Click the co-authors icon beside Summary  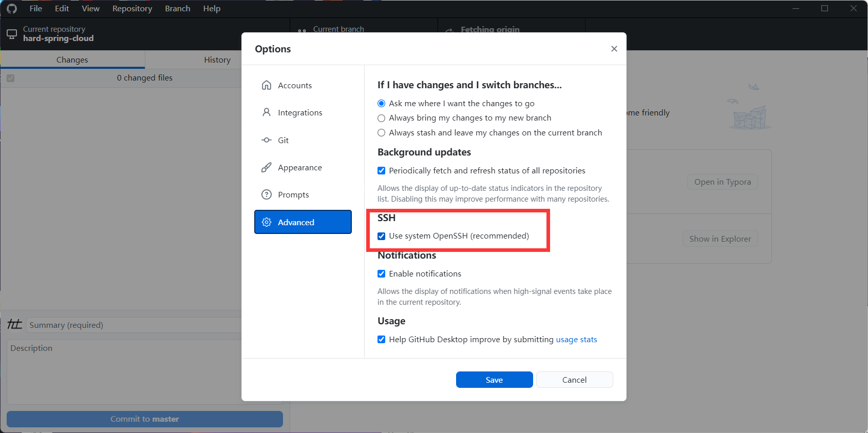(15, 324)
